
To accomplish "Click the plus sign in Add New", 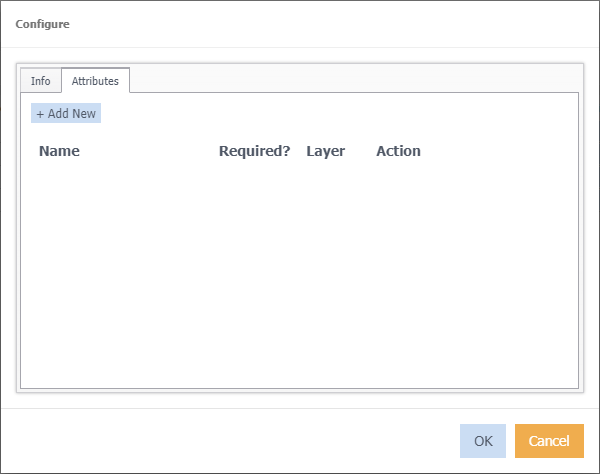I will click(40, 114).
